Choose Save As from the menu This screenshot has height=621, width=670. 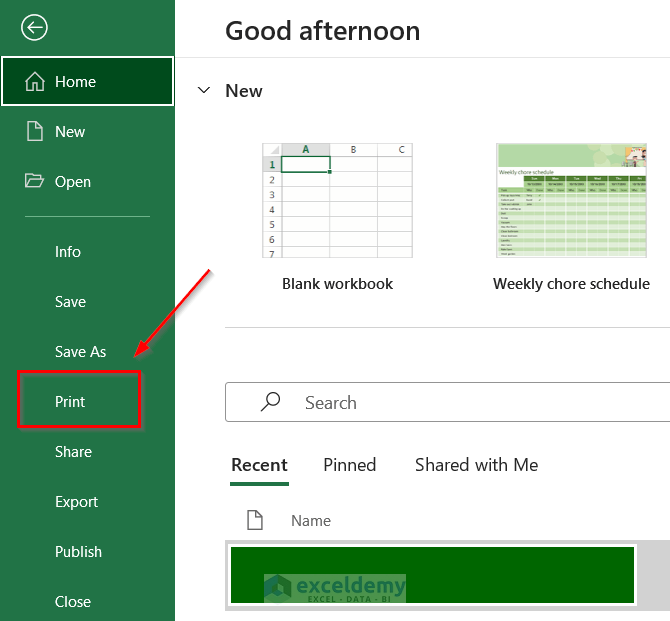pos(80,352)
